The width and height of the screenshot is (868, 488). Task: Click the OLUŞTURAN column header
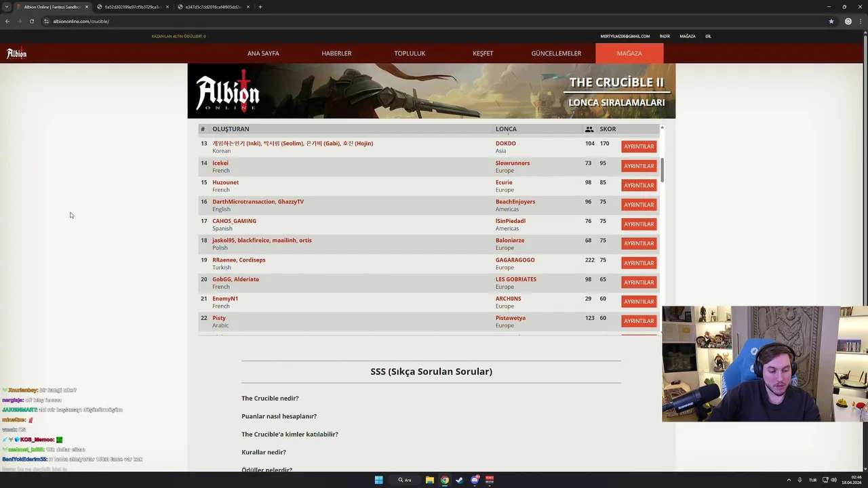pos(231,129)
